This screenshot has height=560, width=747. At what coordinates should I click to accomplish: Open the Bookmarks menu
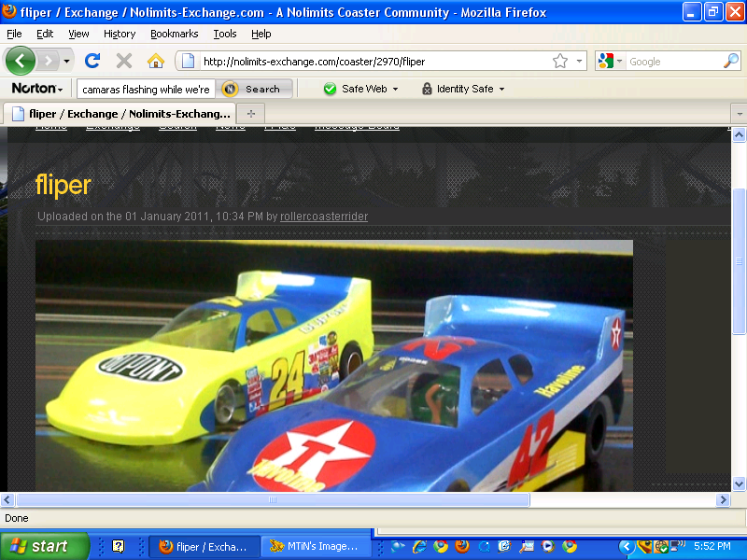coord(175,34)
